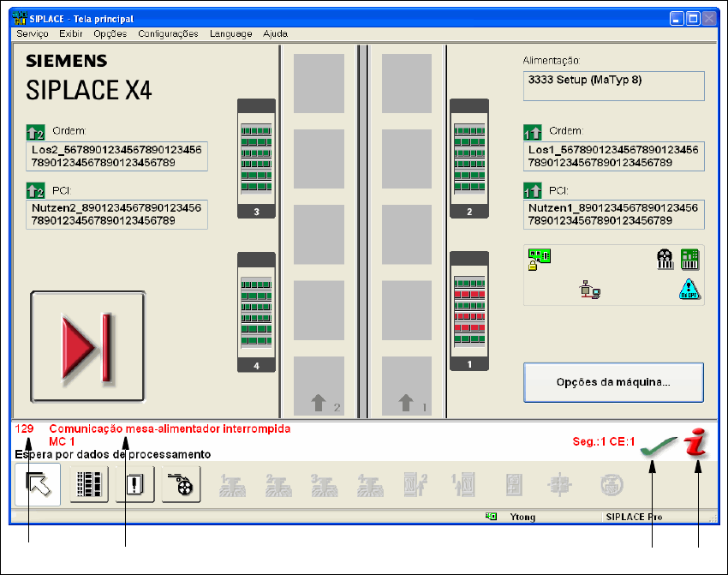
Task: Click the green board feeder status icon
Action: [689, 259]
